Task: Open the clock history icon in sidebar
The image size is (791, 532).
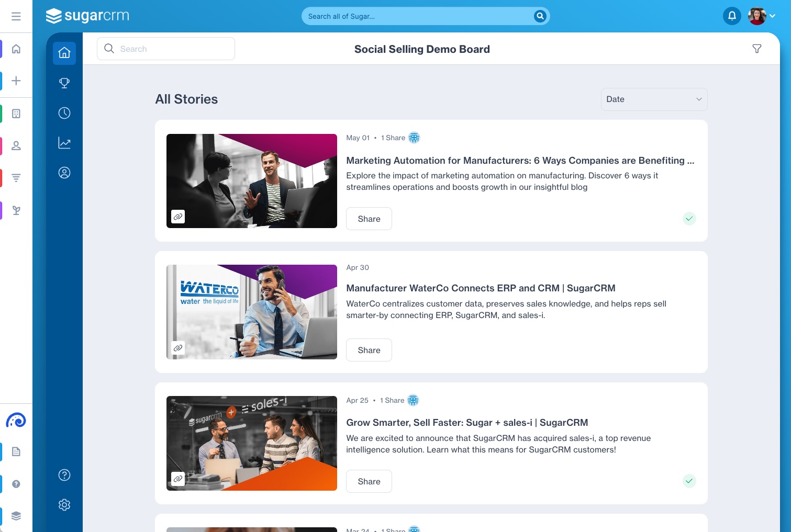Action: [64, 113]
